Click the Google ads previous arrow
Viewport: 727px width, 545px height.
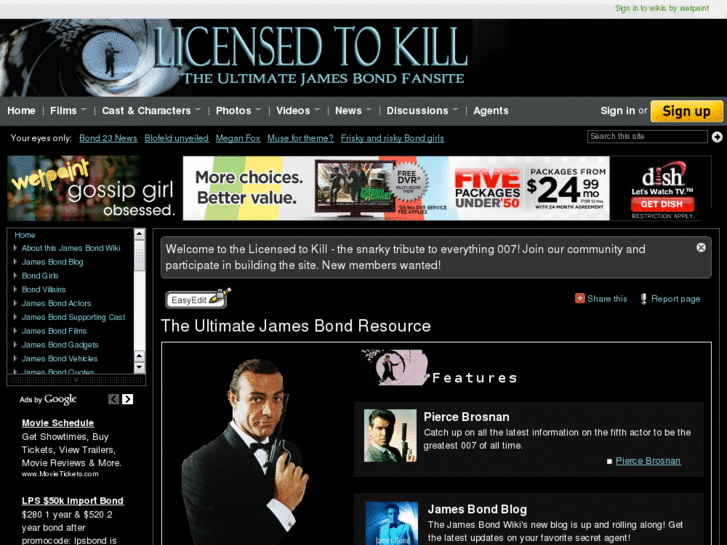click(114, 399)
